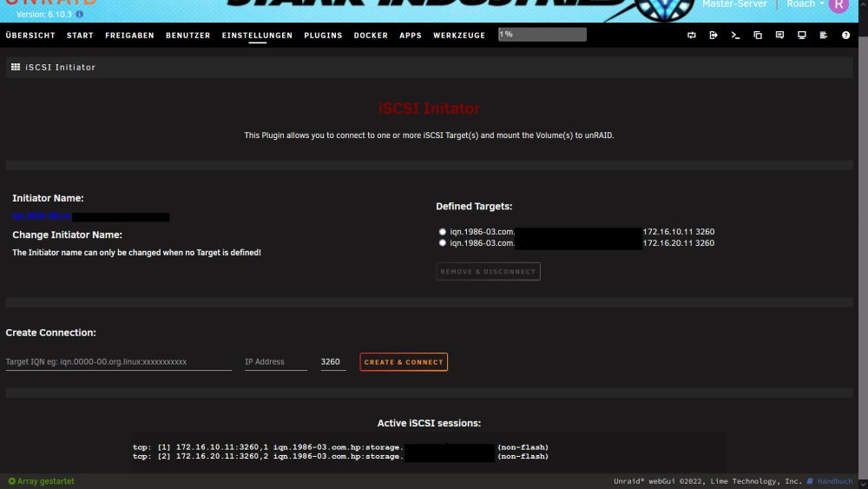Navigate to APPS
Viewport: 868px width, 489px height.
click(411, 35)
